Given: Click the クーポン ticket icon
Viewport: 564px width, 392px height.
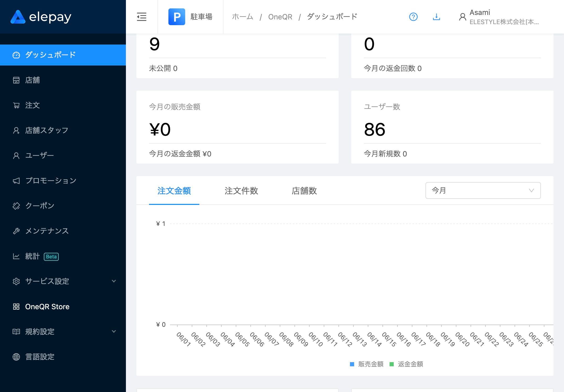Looking at the screenshot, I should point(16,206).
